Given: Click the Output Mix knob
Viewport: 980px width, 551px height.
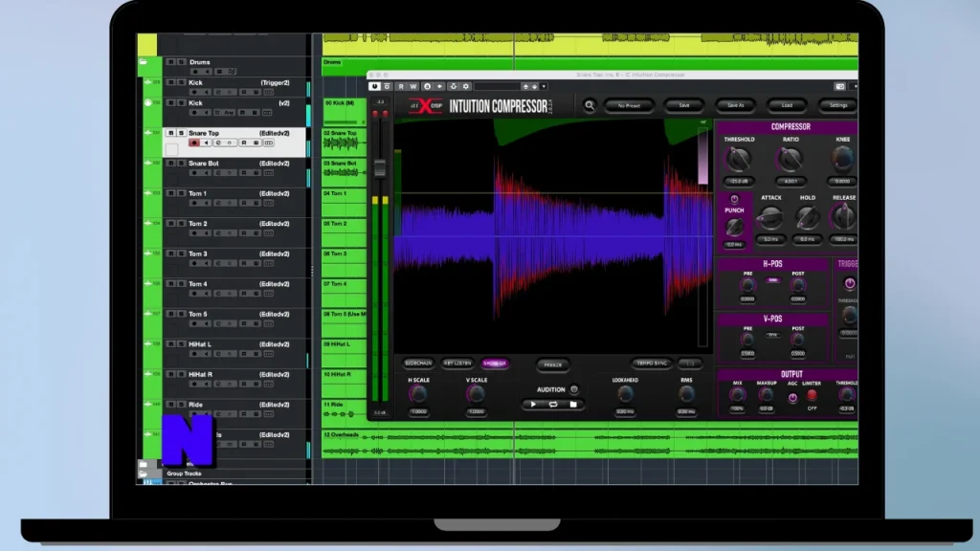Looking at the screenshot, I should 738,395.
